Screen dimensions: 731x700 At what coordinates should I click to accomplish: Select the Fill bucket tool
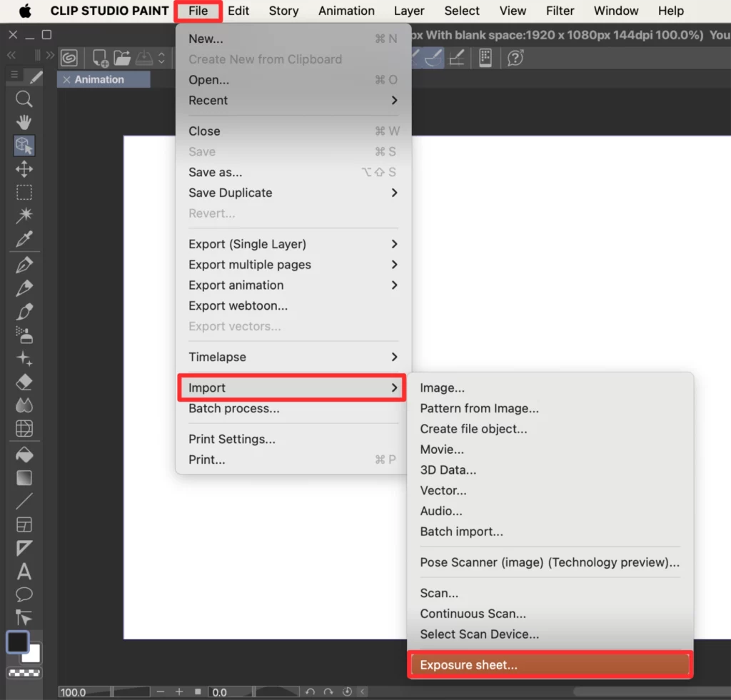pos(24,455)
